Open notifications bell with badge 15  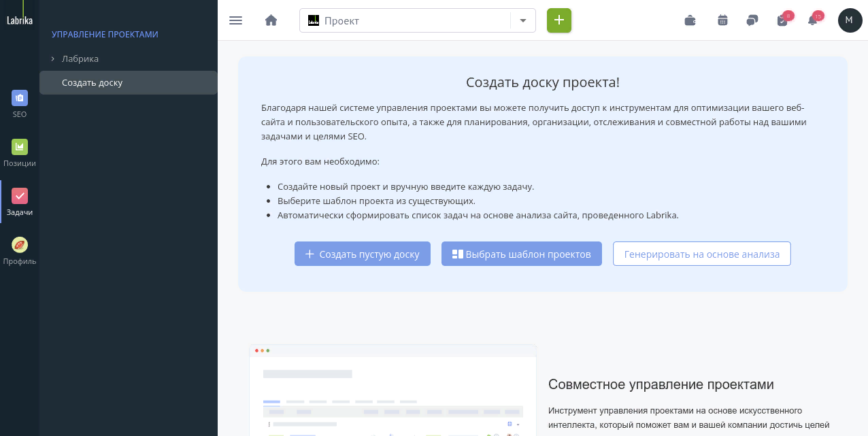814,20
